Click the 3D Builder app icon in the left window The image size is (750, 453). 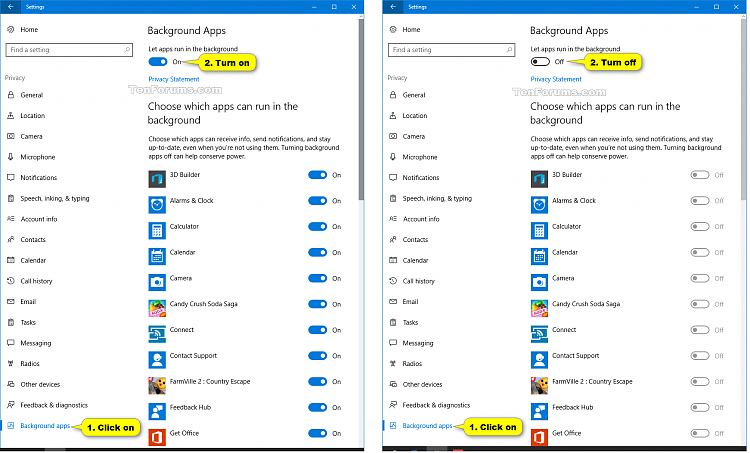coord(157,179)
